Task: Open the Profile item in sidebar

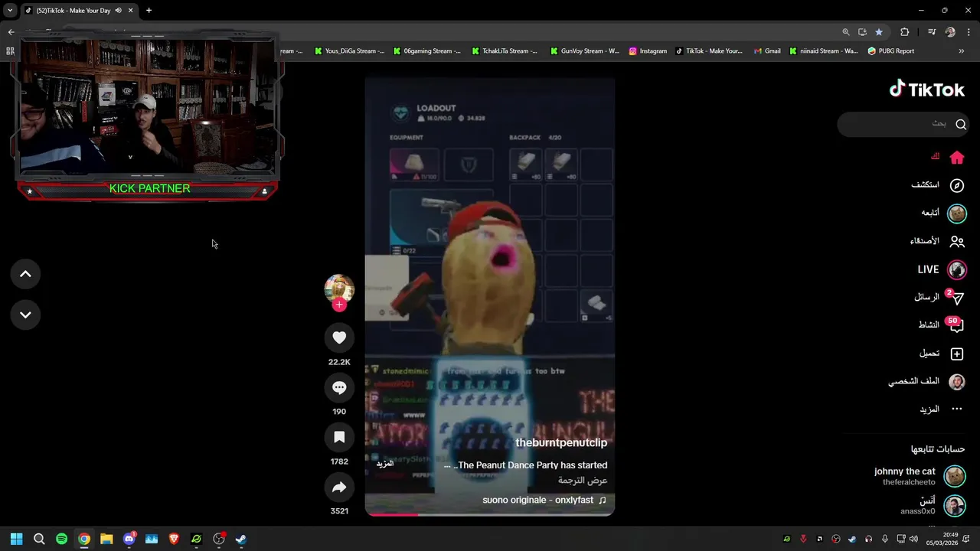Action: (x=926, y=381)
